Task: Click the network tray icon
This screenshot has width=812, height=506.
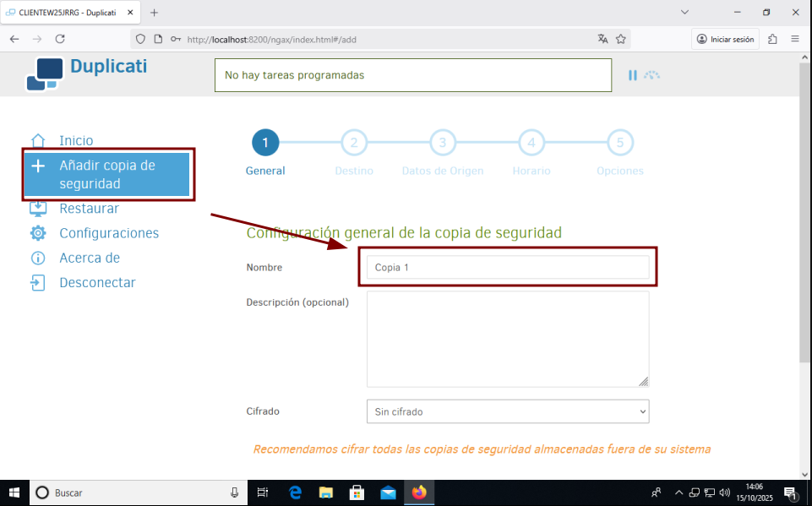Action: click(710, 492)
